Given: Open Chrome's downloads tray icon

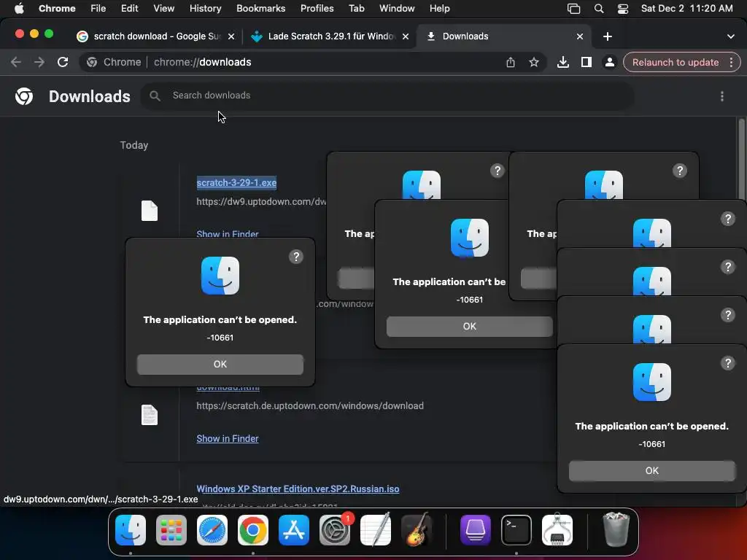Looking at the screenshot, I should [563, 62].
